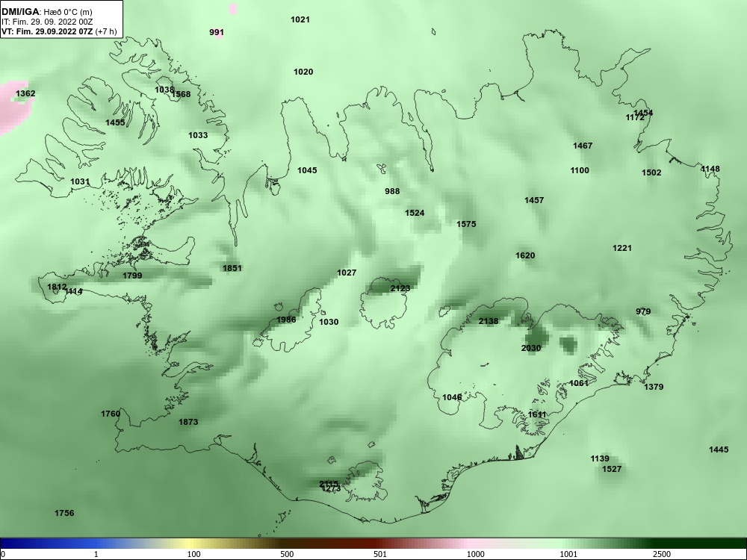Select the 1873 value
Viewport: 747px width, 560px height.
(x=188, y=422)
